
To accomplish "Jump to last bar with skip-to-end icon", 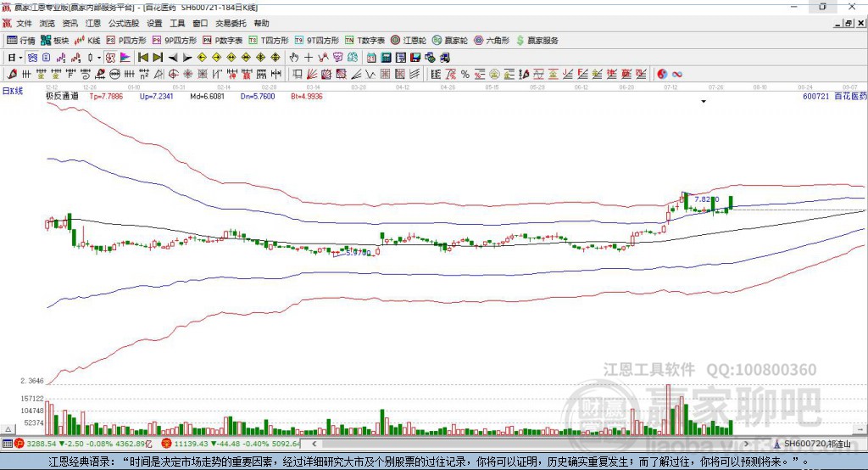I will click(x=158, y=58).
